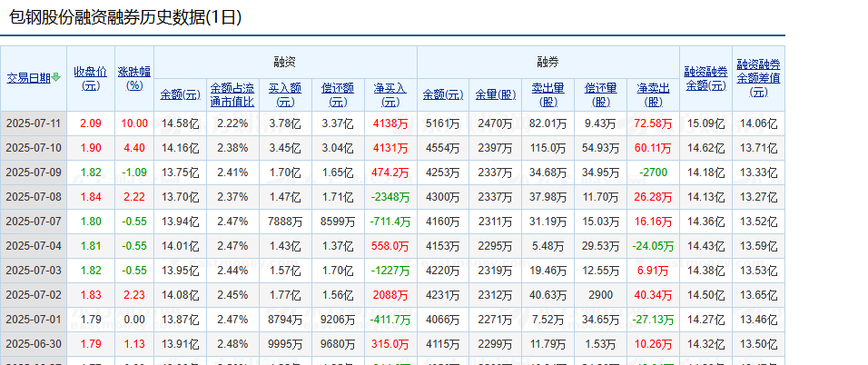This screenshot has width=868, height=365.
Task: Sort by the 交易日期 column header
Action: coord(29,78)
